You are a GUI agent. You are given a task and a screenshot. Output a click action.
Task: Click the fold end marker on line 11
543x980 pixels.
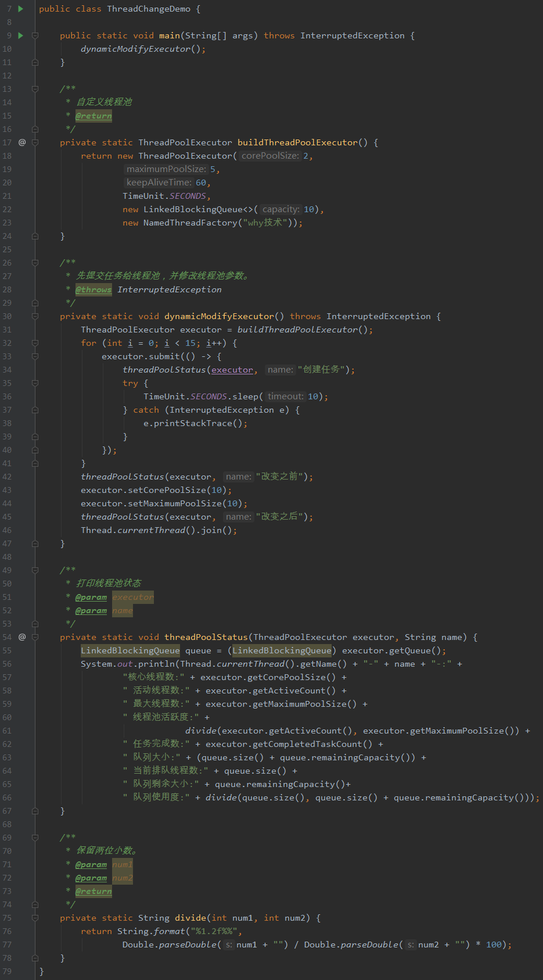(x=35, y=62)
